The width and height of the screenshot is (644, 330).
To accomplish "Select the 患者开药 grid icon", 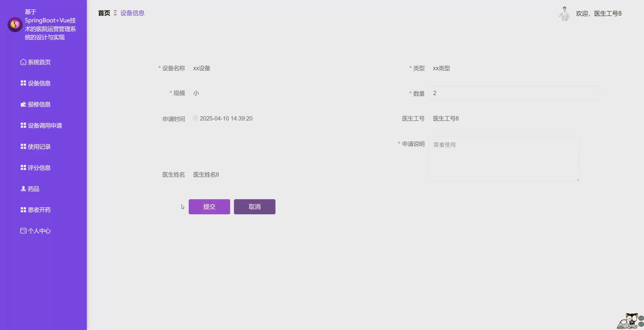I will (x=23, y=210).
